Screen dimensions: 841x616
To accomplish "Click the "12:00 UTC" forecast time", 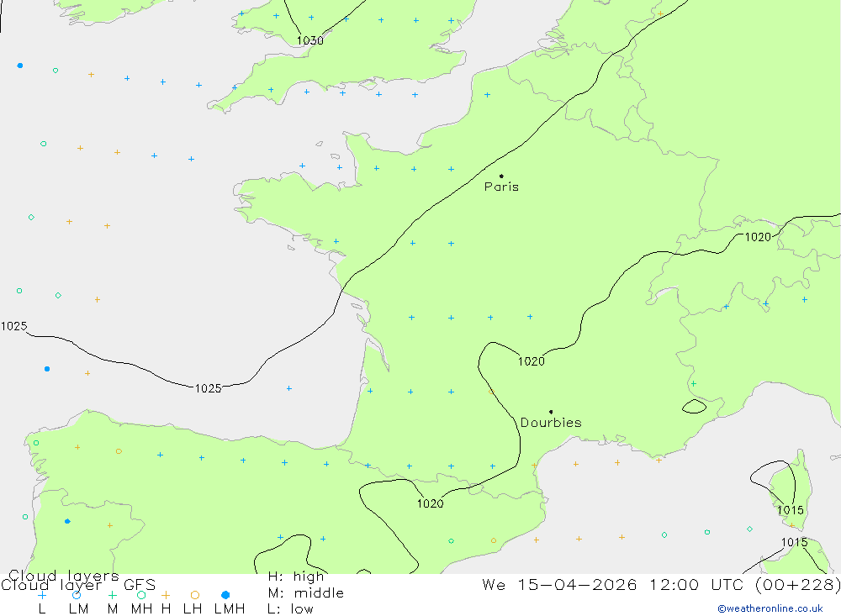I will [x=696, y=584].
